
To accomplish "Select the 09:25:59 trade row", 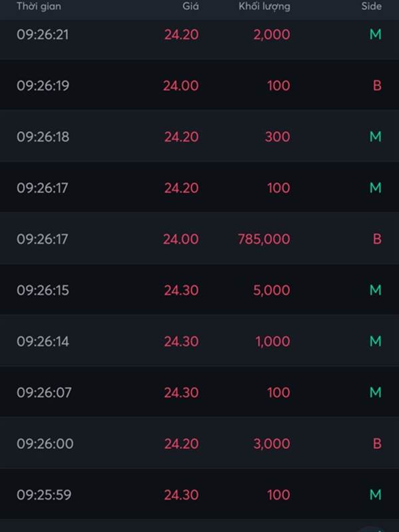I will point(199,495).
